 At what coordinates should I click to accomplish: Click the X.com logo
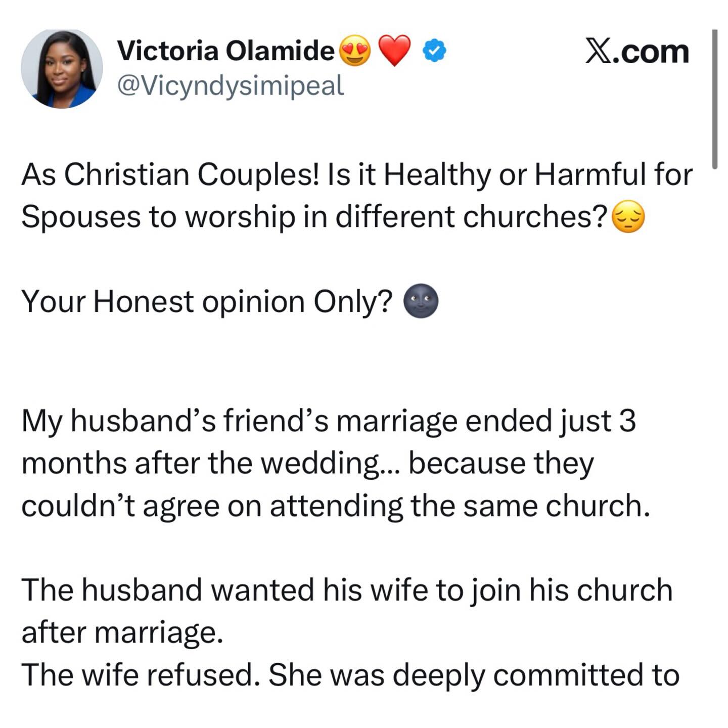pyautogui.click(x=635, y=51)
